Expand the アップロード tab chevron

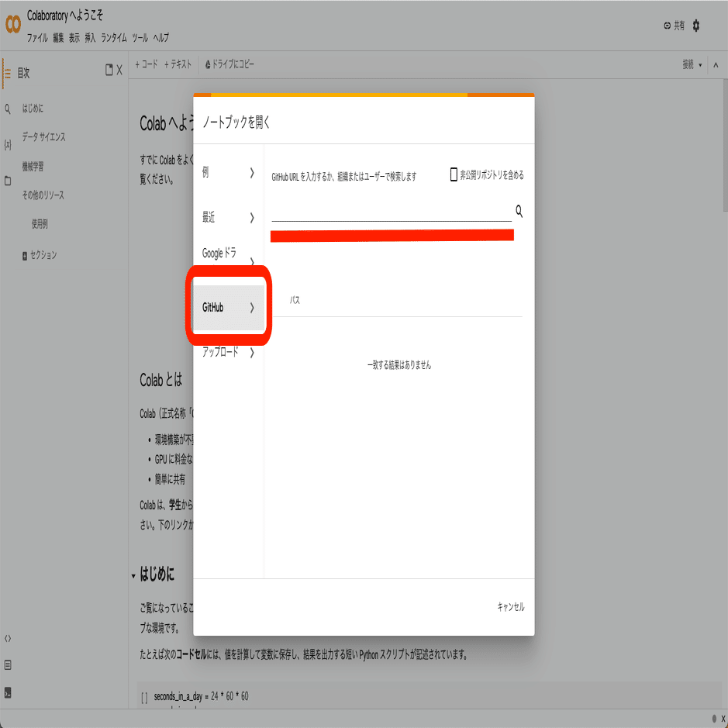252,353
